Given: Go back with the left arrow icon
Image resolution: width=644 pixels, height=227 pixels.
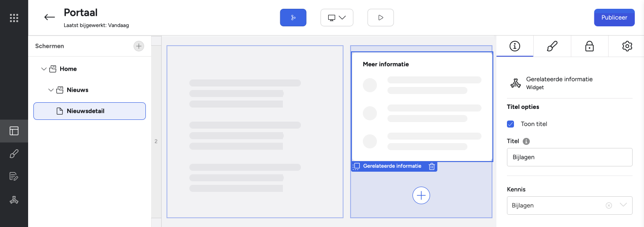Looking at the screenshot, I should [x=50, y=18].
